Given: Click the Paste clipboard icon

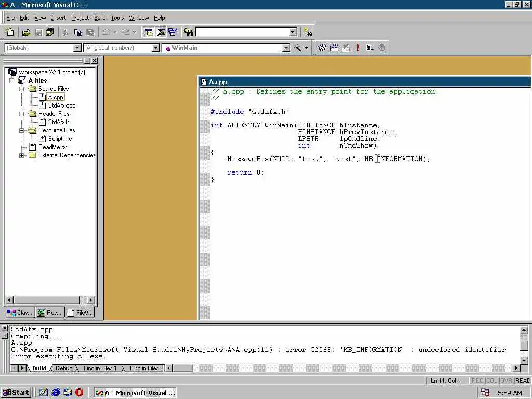Looking at the screenshot, I should click(x=90, y=32).
